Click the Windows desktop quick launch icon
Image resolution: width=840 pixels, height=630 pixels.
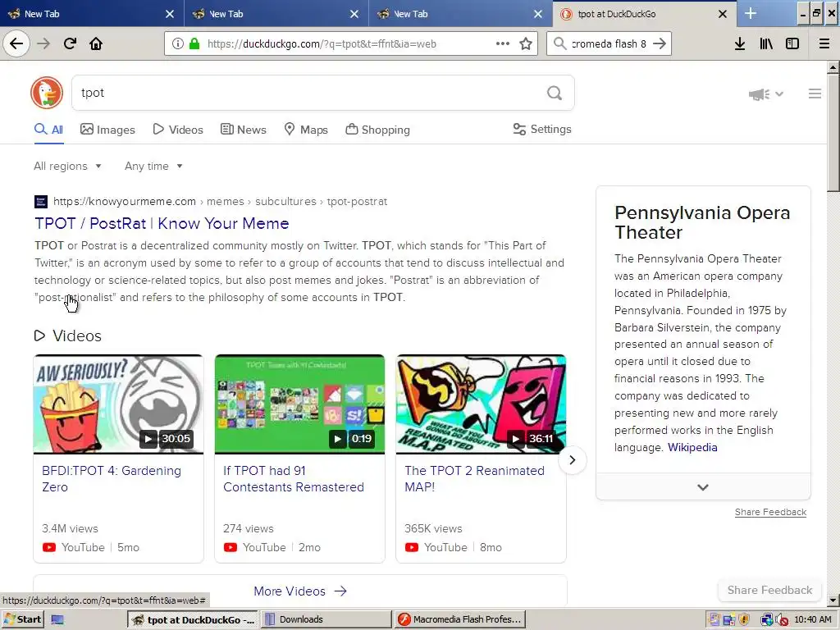coord(57,619)
